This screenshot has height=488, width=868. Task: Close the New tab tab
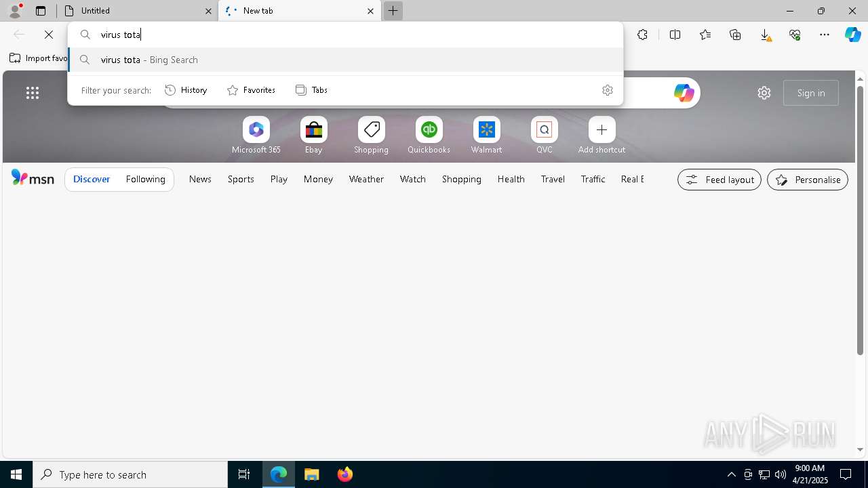tap(370, 11)
